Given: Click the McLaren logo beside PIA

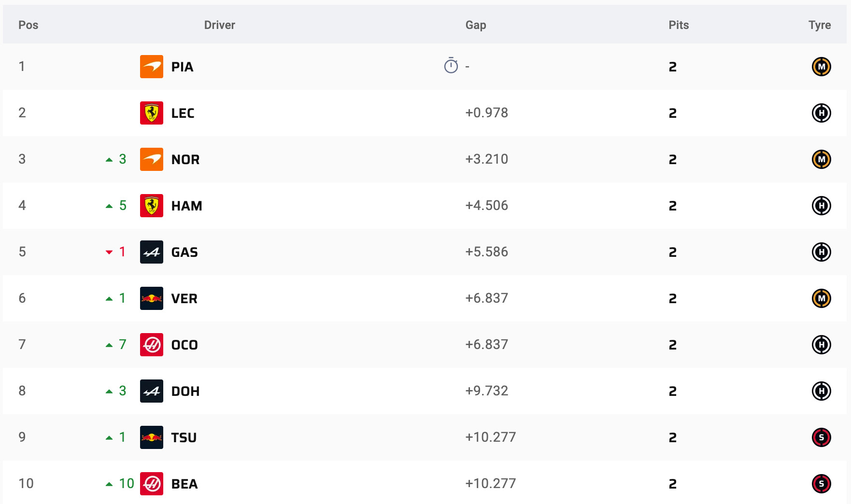Looking at the screenshot, I should tap(152, 67).
